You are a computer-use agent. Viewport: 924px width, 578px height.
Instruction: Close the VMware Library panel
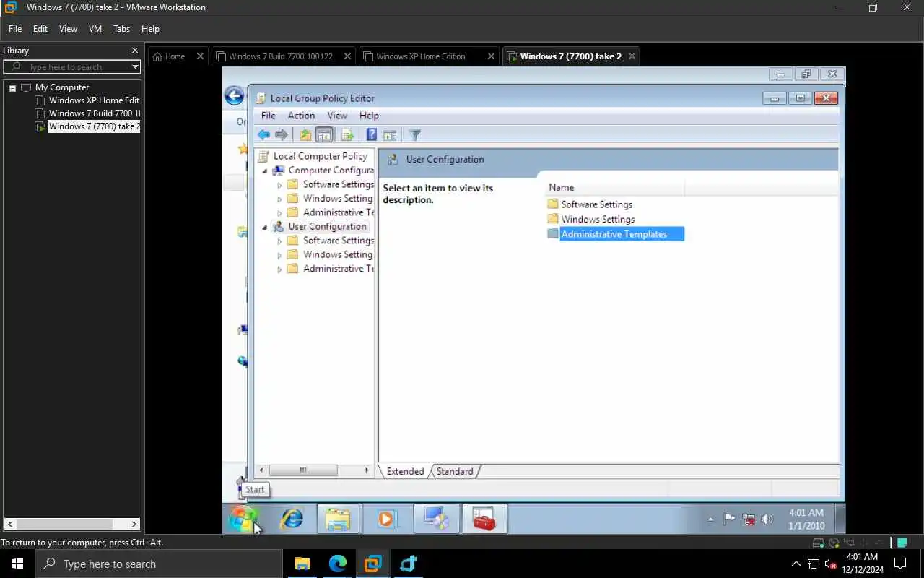134,51
